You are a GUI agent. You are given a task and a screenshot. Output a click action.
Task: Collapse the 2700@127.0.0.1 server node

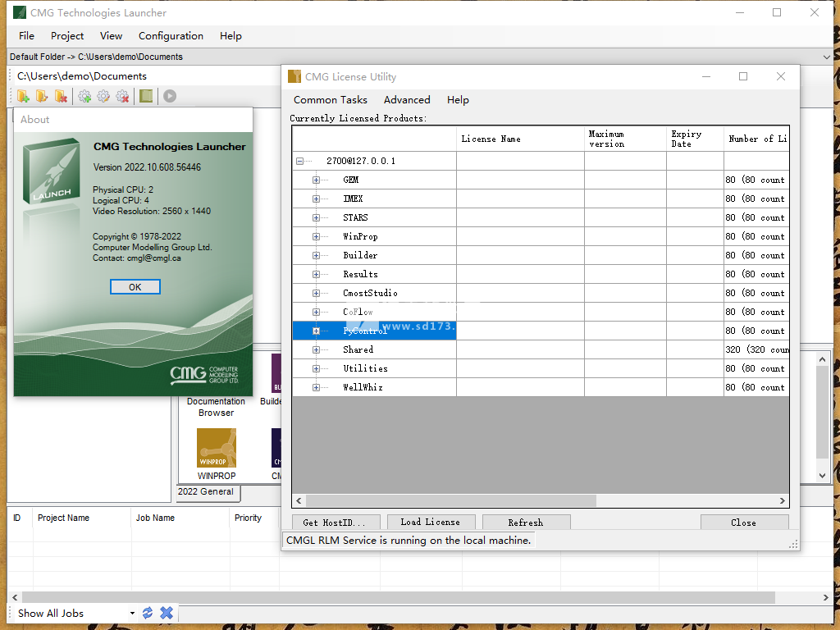[300, 162]
